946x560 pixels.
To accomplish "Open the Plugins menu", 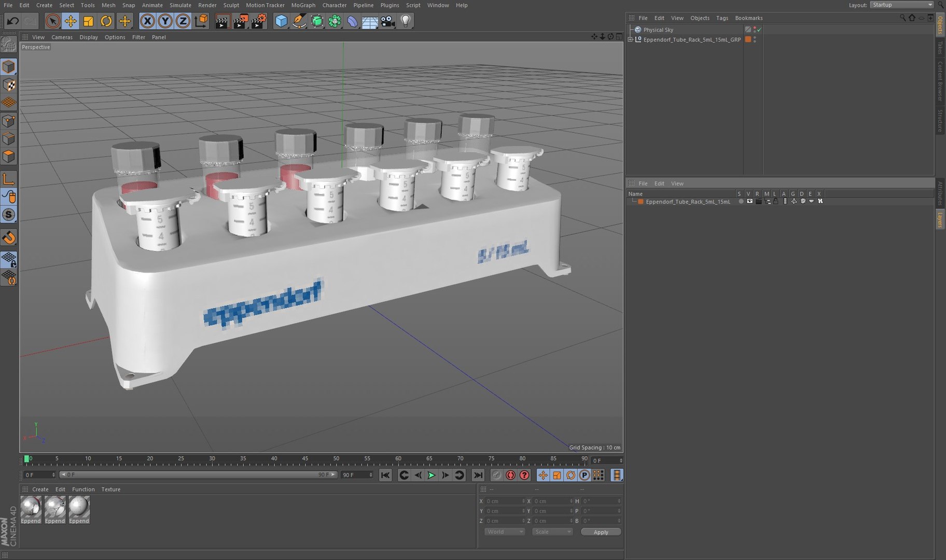I will [389, 5].
